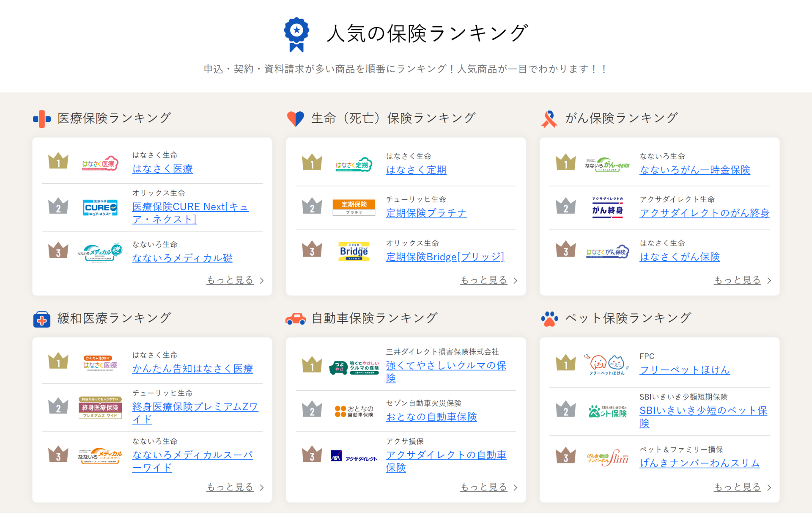Click the Bridge term insurance logo
This screenshot has height=513, width=812.
tap(354, 251)
